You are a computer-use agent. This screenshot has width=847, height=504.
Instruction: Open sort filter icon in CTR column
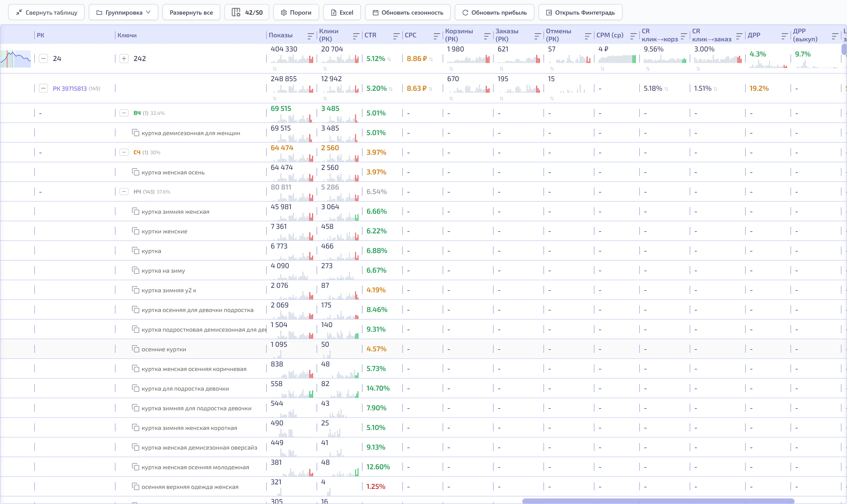pyautogui.click(x=396, y=36)
